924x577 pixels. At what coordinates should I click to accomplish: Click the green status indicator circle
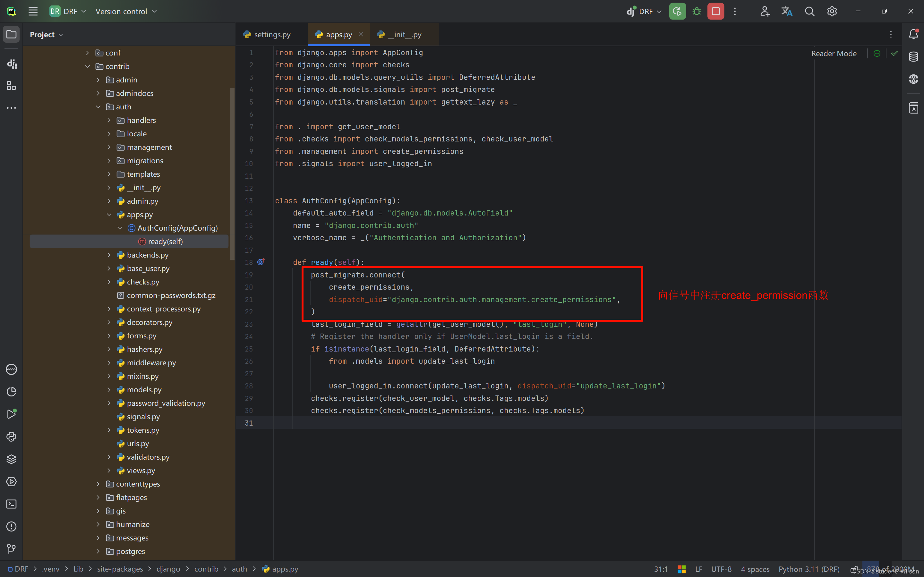[x=877, y=53]
